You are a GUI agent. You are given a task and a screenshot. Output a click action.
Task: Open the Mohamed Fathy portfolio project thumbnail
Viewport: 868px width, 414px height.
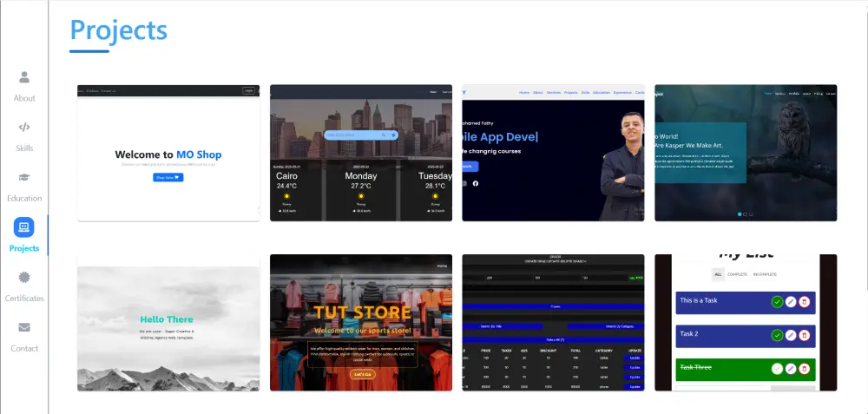pyautogui.click(x=554, y=153)
